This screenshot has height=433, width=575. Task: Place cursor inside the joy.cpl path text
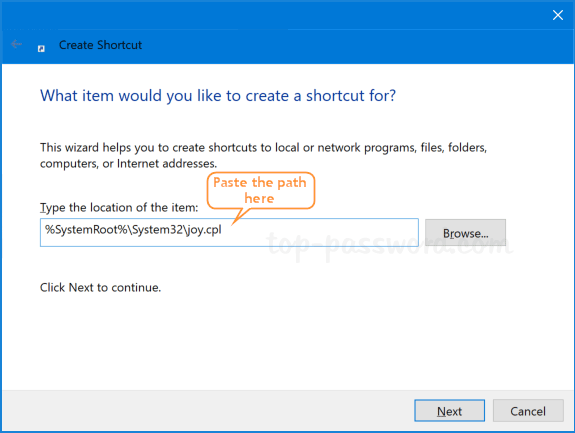point(133,230)
